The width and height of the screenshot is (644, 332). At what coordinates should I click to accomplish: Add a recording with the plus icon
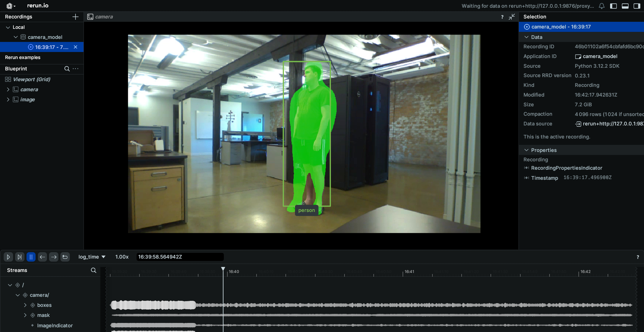pyautogui.click(x=76, y=17)
